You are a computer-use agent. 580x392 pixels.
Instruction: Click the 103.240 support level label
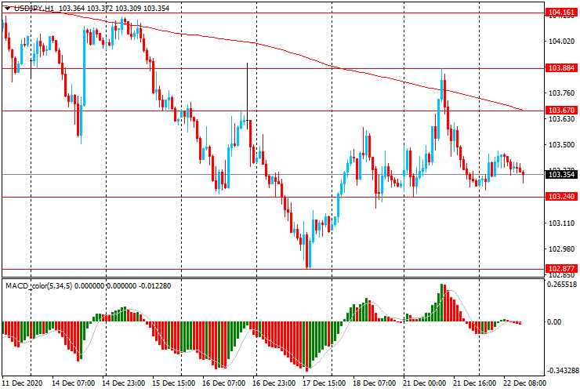(560, 197)
